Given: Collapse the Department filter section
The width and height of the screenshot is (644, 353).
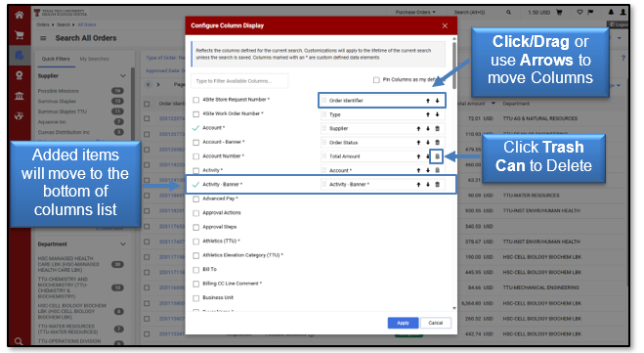Looking at the screenshot, I should tap(123, 244).
